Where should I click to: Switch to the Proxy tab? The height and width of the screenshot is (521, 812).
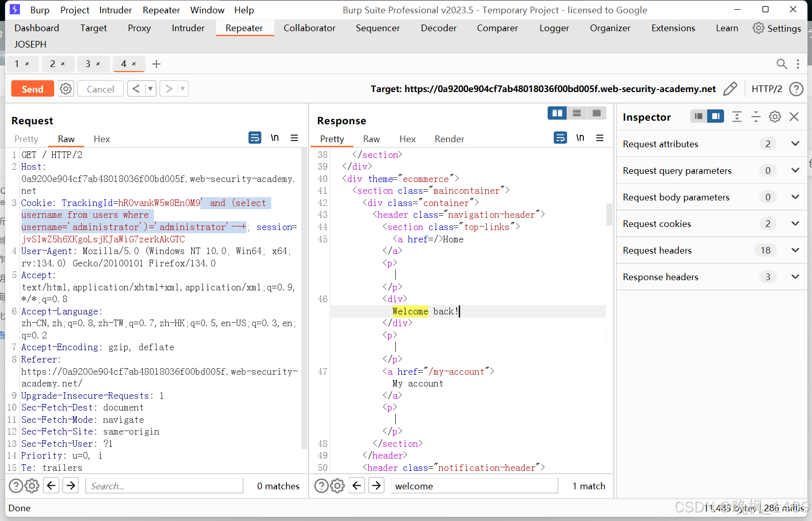pyautogui.click(x=139, y=28)
